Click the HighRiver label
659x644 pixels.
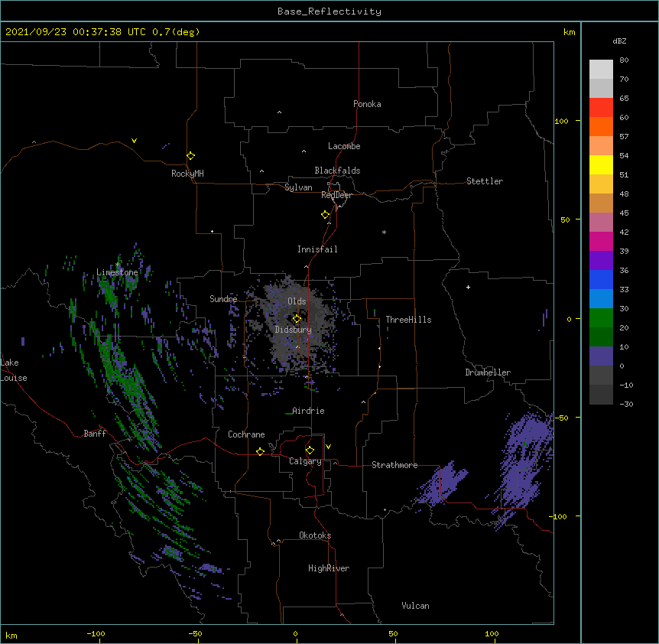click(x=329, y=568)
